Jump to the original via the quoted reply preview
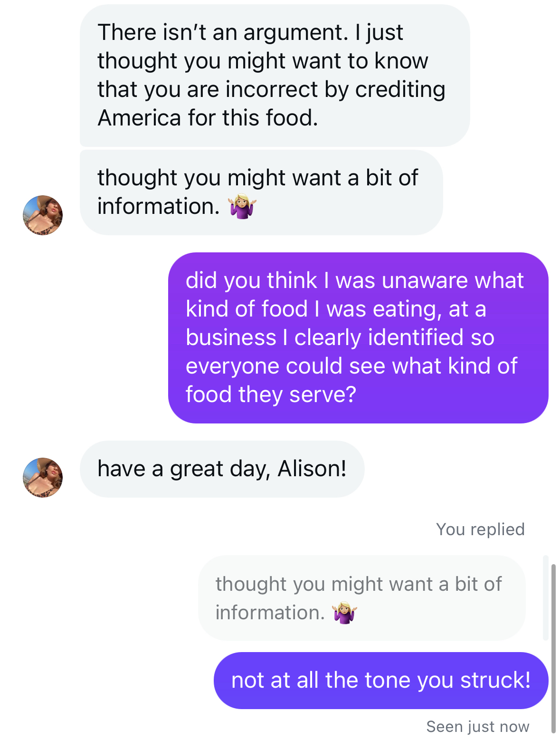This screenshot has height=740, width=560. tap(361, 598)
